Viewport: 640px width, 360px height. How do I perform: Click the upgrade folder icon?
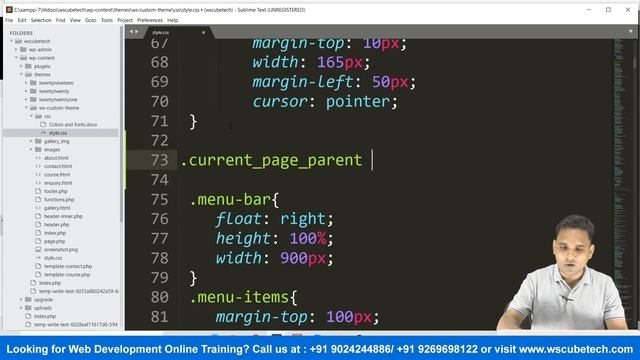[x=28, y=300]
